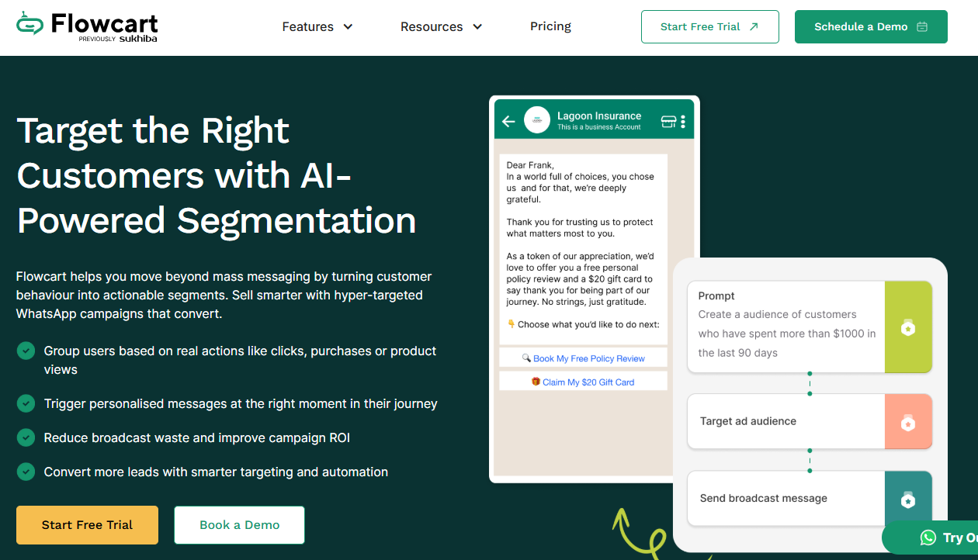Screen dimensions: 978x560
Task: Open the three-dot menu in chat header
Action: pyautogui.click(x=683, y=121)
